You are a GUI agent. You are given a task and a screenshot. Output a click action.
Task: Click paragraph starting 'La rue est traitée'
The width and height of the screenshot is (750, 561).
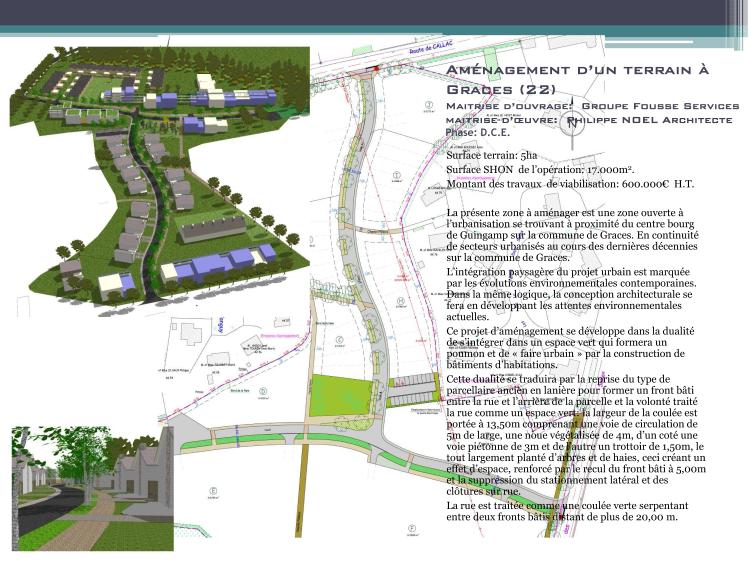[x=567, y=511]
